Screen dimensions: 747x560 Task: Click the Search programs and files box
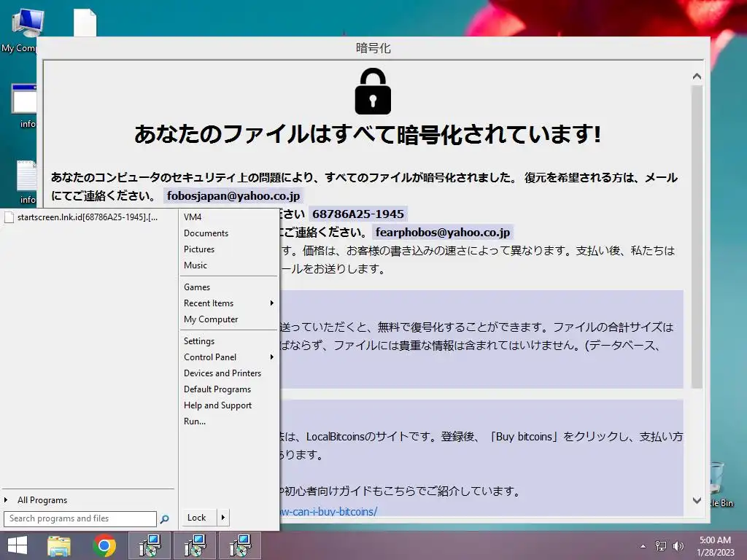(80, 518)
